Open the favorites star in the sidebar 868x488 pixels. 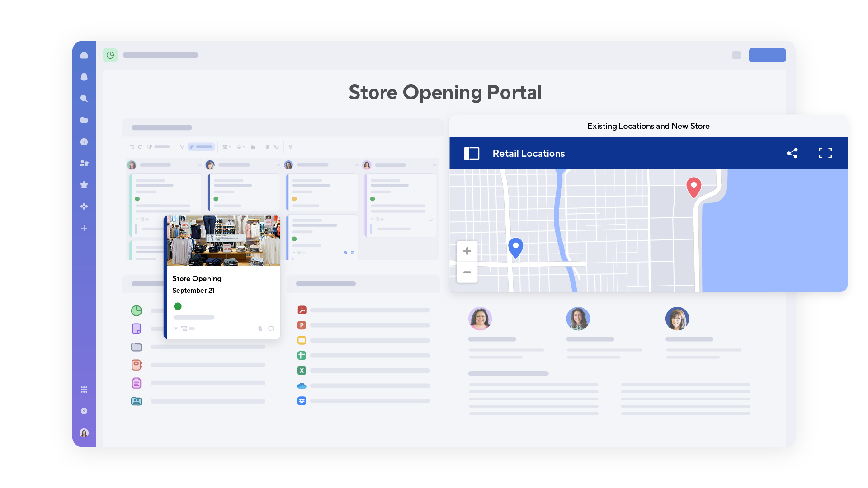point(84,184)
